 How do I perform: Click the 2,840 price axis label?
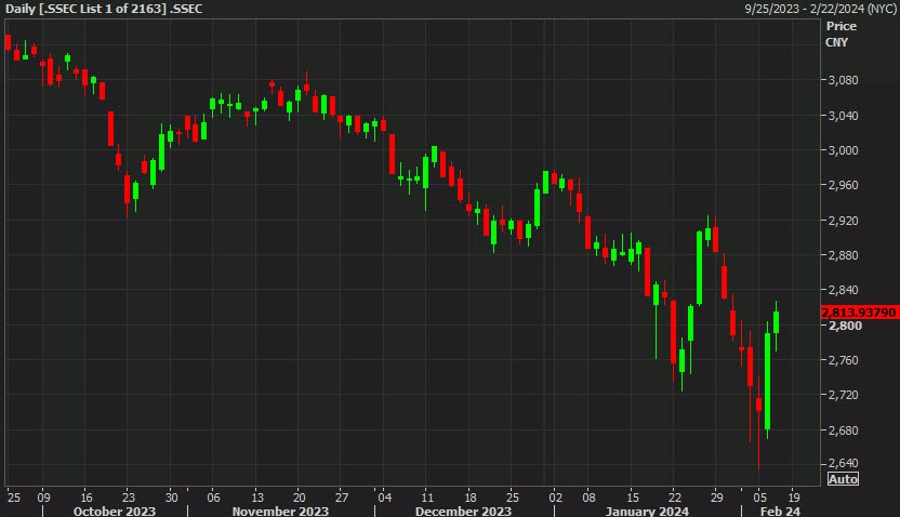pyautogui.click(x=843, y=290)
